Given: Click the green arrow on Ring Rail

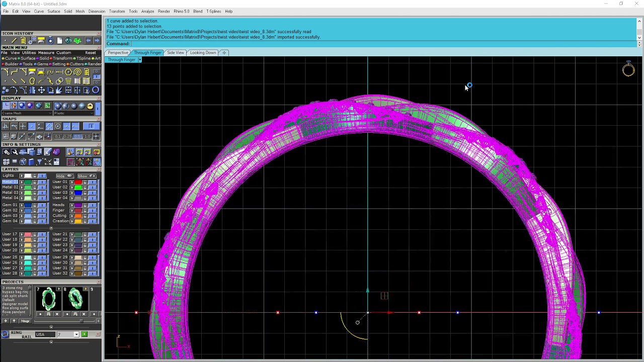Looking at the screenshot, I should click(x=85, y=334).
